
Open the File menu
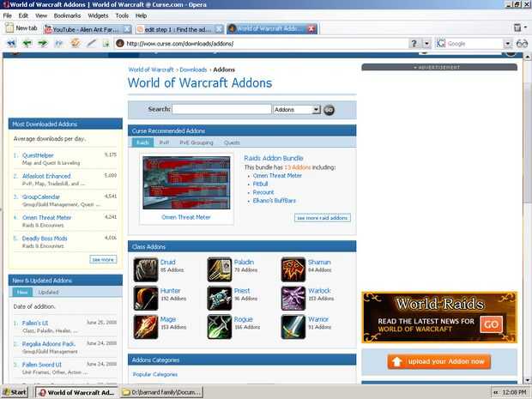click(x=8, y=15)
